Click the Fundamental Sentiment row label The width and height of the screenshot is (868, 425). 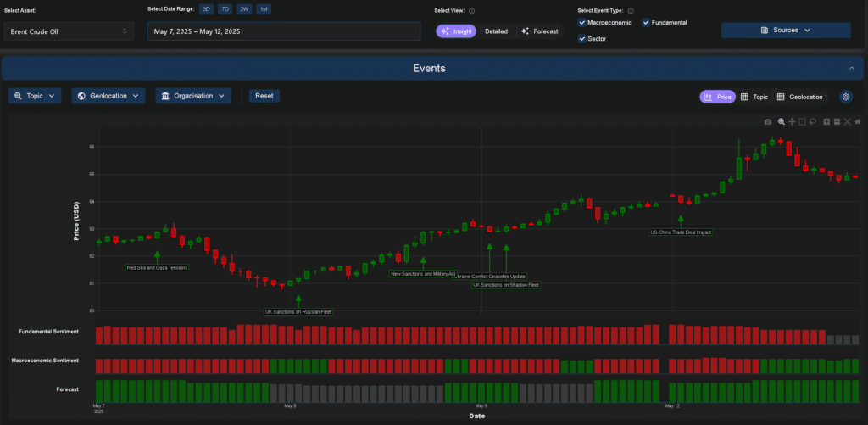click(x=48, y=332)
